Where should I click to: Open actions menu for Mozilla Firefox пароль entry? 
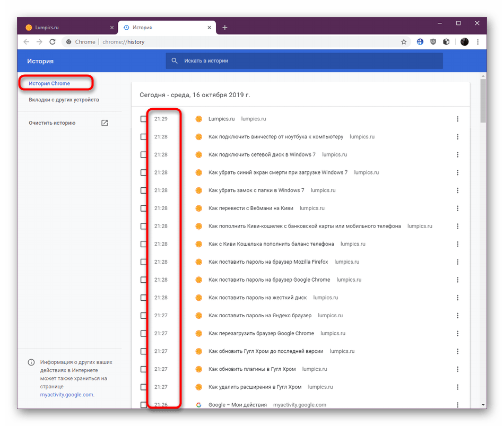click(457, 262)
